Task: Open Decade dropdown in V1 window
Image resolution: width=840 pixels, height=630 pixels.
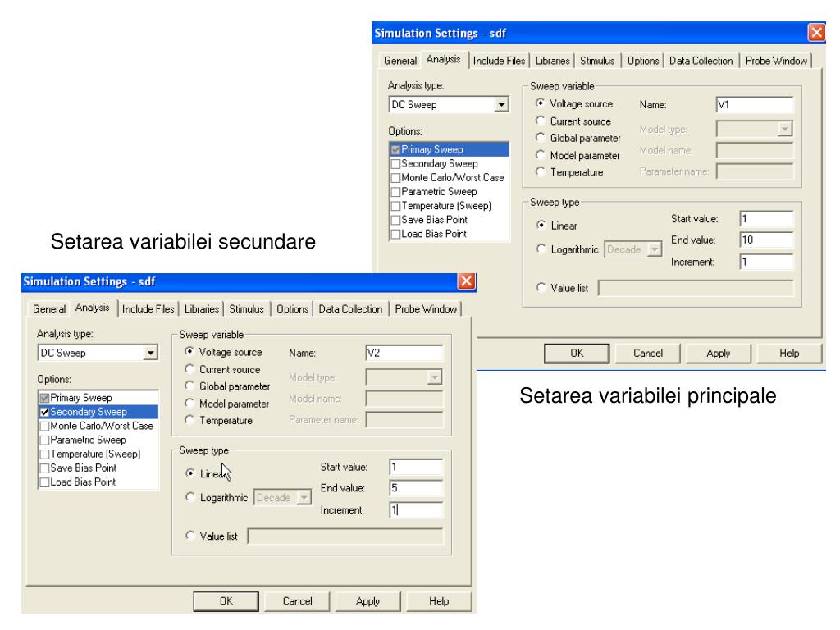Action: pos(655,249)
